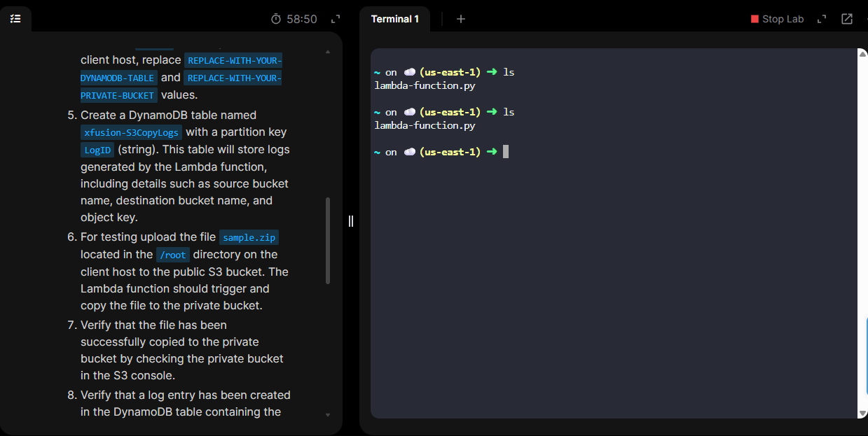
Task: Click the sample.zip code label
Action: 249,237
